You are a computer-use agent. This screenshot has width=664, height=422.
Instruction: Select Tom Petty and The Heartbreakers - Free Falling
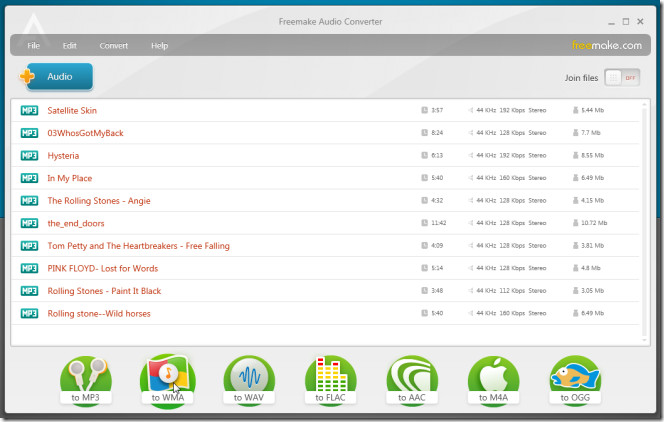click(x=138, y=246)
